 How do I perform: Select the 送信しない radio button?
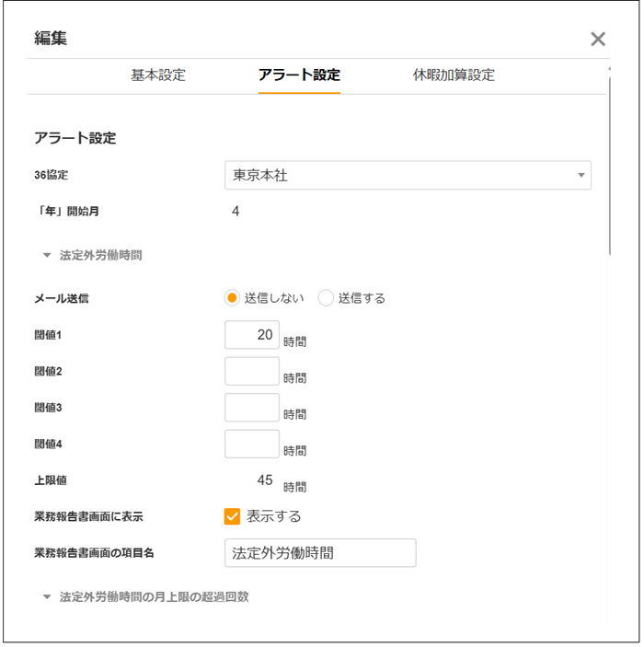[232, 298]
